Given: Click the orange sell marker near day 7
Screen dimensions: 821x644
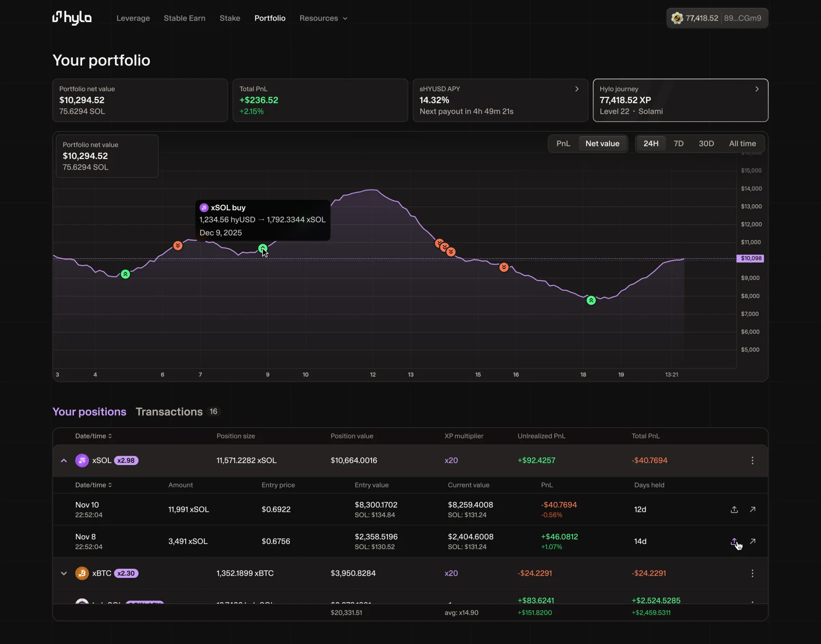Looking at the screenshot, I should [x=178, y=246].
